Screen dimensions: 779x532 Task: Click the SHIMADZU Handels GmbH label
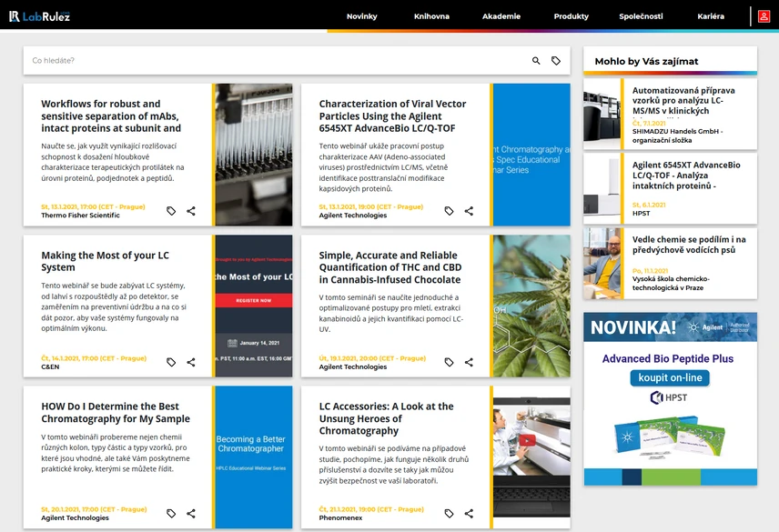[x=677, y=136]
